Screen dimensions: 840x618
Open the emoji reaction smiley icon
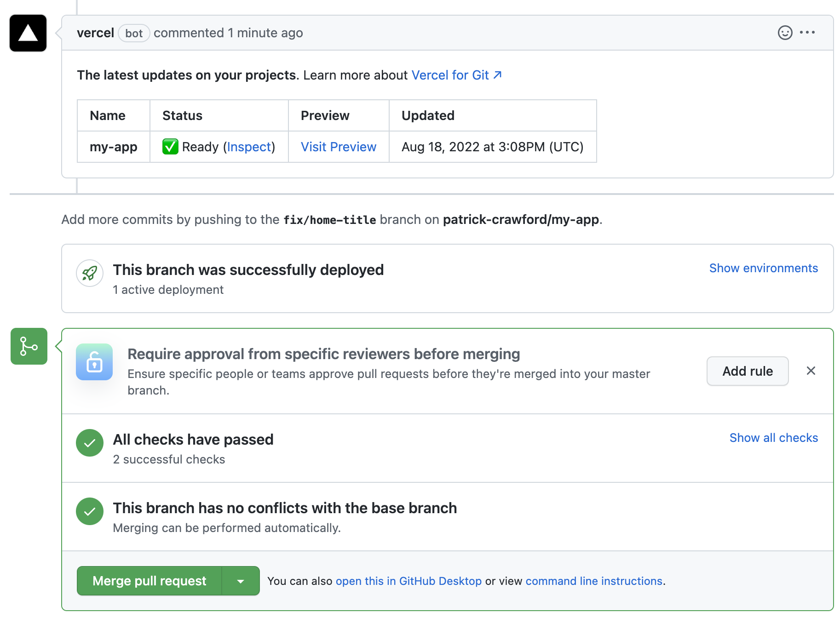[785, 32]
